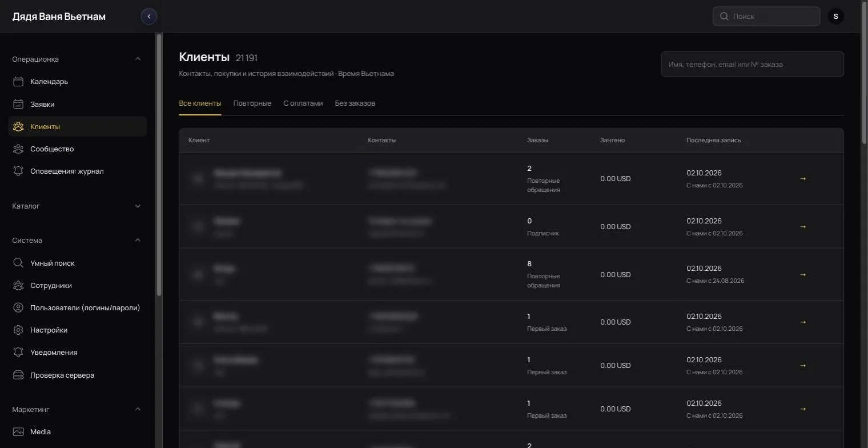Open the Проверка сервера server icon

18,375
